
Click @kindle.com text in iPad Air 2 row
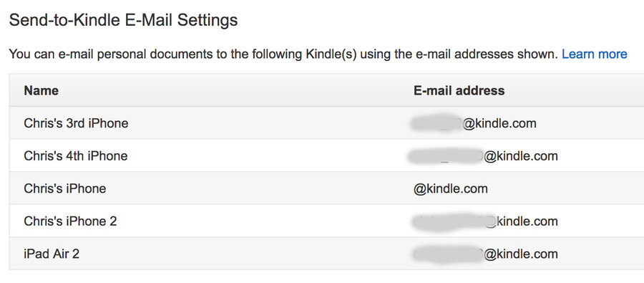tap(521, 254)
